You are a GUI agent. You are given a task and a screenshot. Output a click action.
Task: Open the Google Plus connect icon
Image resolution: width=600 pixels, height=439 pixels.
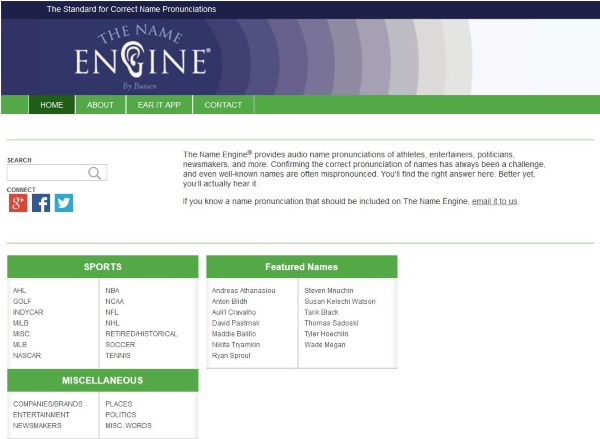pyautogui.click(x=18, y=203)
